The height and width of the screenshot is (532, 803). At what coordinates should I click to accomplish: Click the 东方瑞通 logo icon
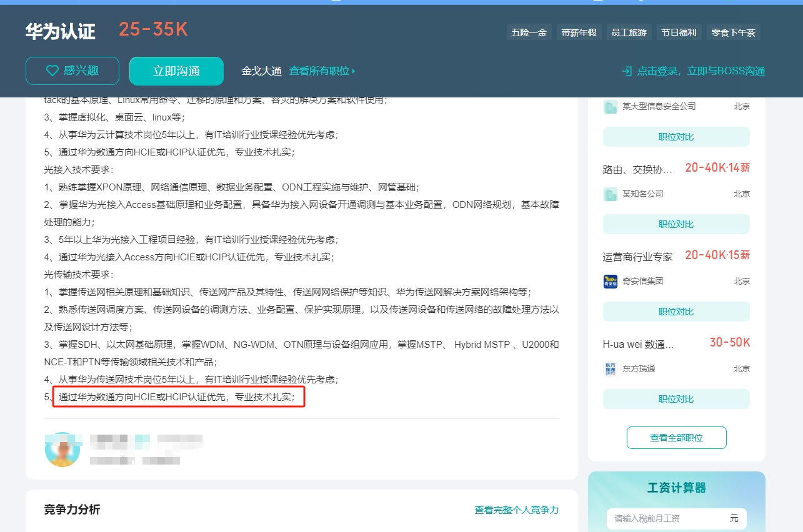pos(611,369)
